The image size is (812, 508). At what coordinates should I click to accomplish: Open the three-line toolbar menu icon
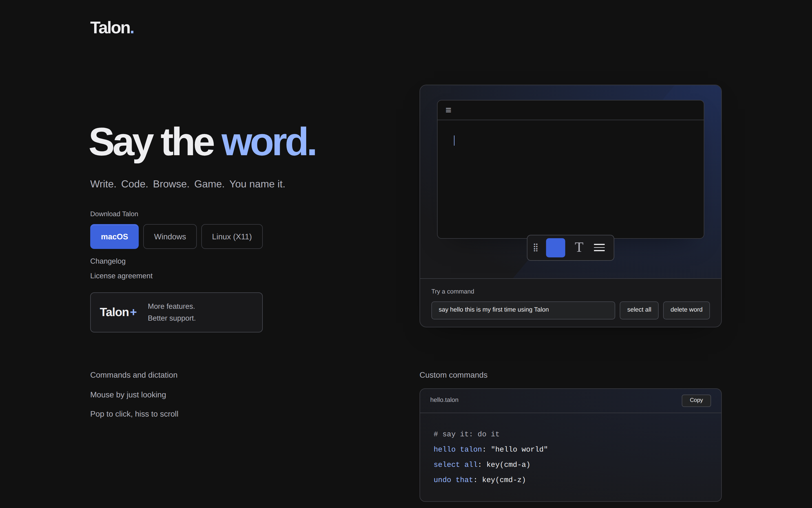click(599, 248)
